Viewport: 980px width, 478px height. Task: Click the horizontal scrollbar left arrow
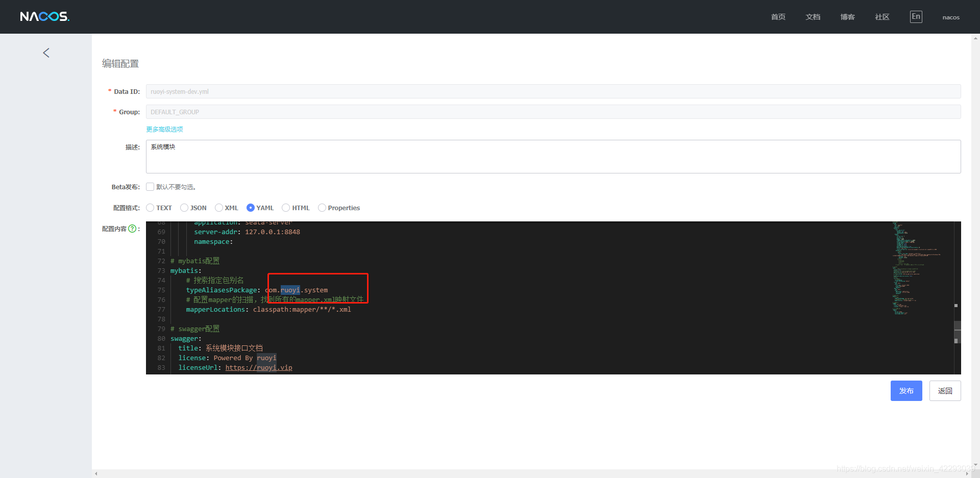[x=96, y=474]
